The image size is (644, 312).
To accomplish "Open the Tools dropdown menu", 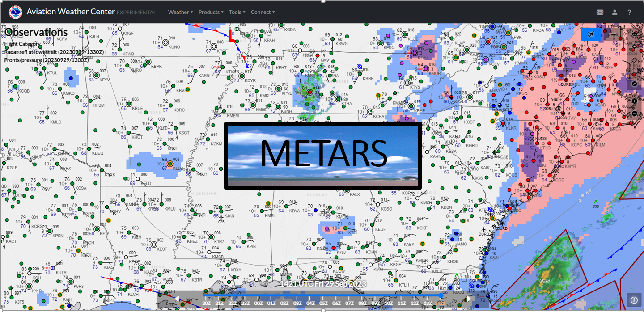I will pyautogui.click(x=237, y=12).
